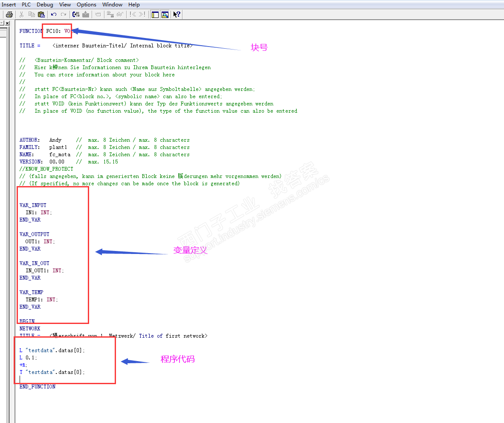Click the label/comment tag toolbar icon
This screenshot has width=504, height=423.
click(98, 15)
